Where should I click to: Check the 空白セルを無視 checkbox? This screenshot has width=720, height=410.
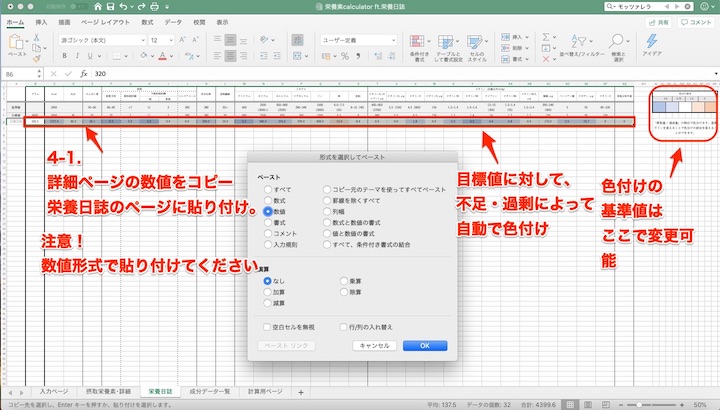(266, 327)
